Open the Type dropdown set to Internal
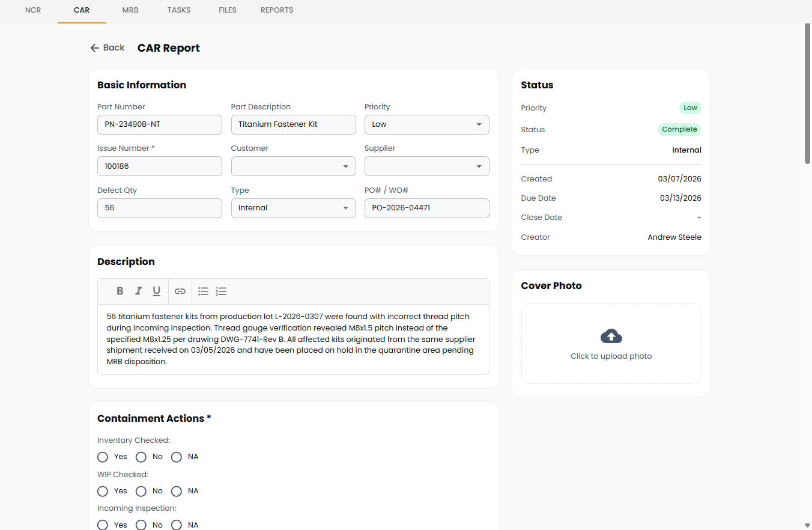This screenshot has width=812, height=530. click(x=293, y=208)
